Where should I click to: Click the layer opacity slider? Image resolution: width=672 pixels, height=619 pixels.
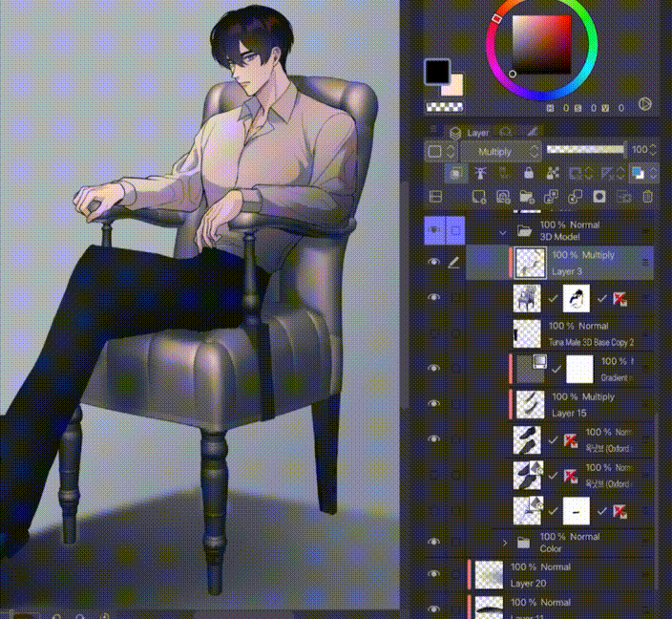[585, 149]
